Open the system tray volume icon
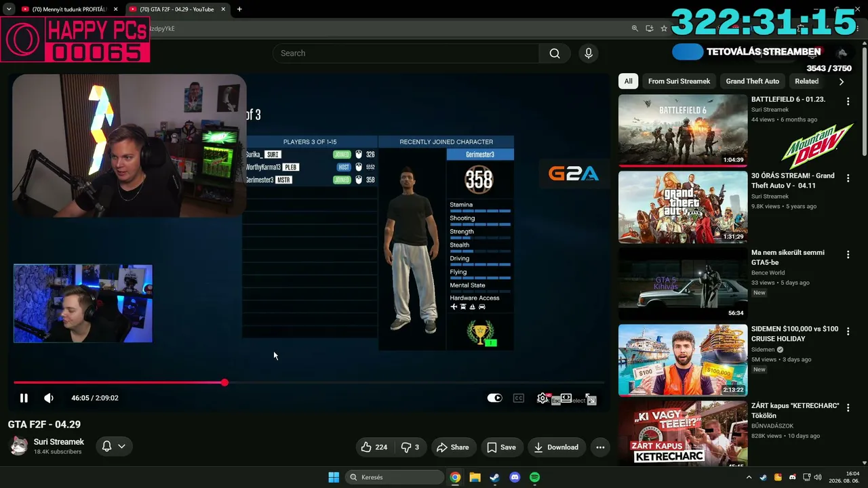This screenshot has height=488, width=868. point(817,477)
